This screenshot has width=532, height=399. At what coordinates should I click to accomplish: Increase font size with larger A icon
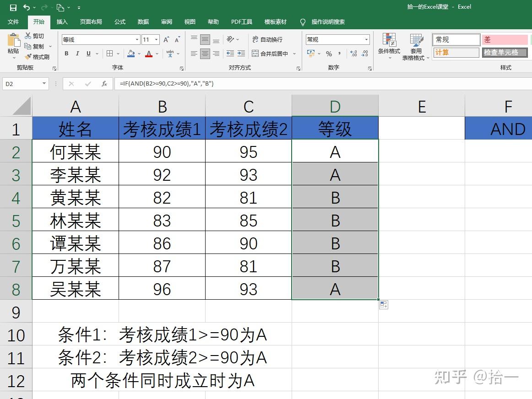(x=166, y=40)
